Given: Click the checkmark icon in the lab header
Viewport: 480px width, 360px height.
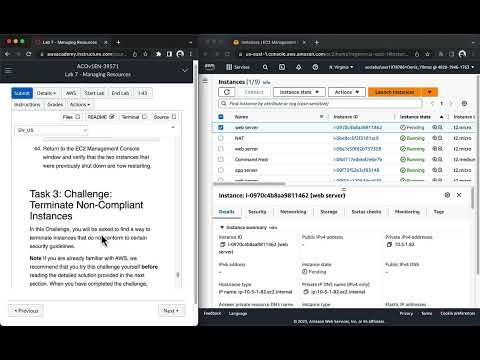Looking at the screenshot, I should [x=185, y=70].
